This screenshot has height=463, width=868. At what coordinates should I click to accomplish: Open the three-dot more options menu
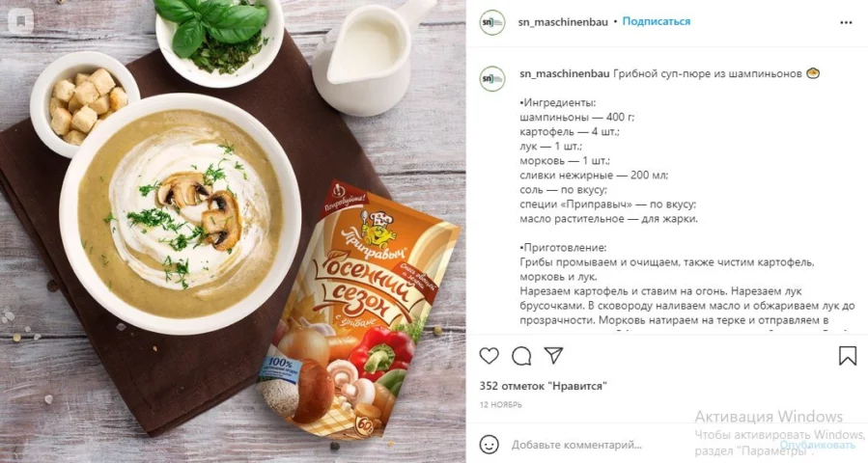point(846,23)
